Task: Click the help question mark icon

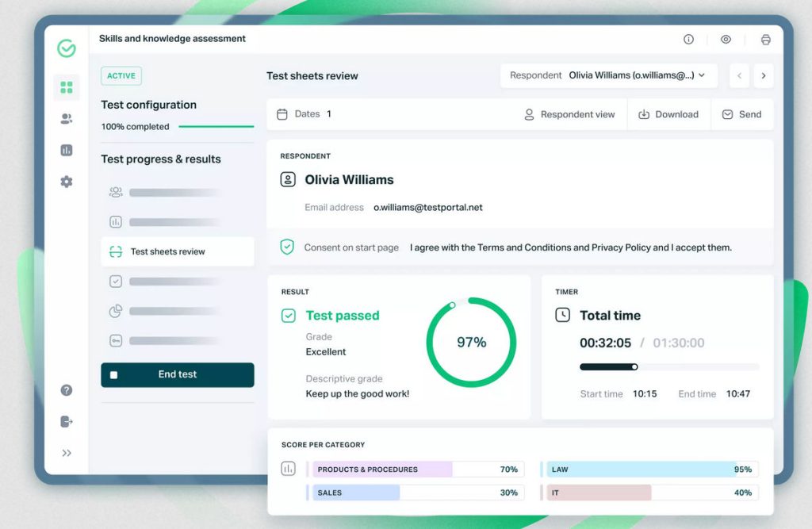Action: [67, 390]
